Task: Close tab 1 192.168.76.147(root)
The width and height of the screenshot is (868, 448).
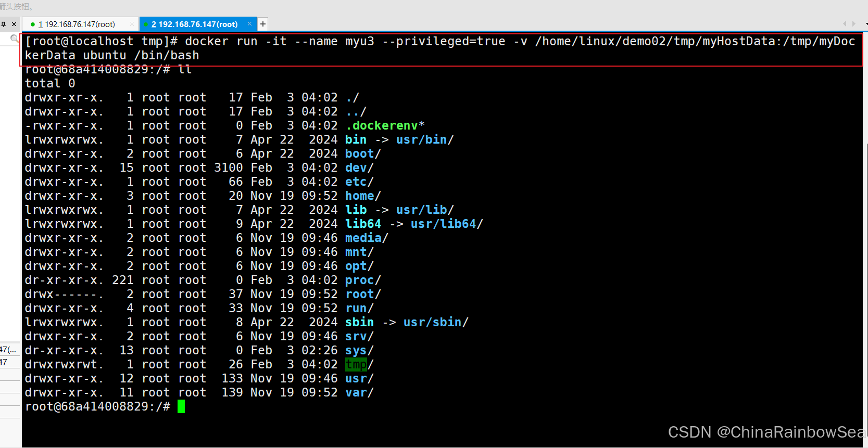Action: 132,24
